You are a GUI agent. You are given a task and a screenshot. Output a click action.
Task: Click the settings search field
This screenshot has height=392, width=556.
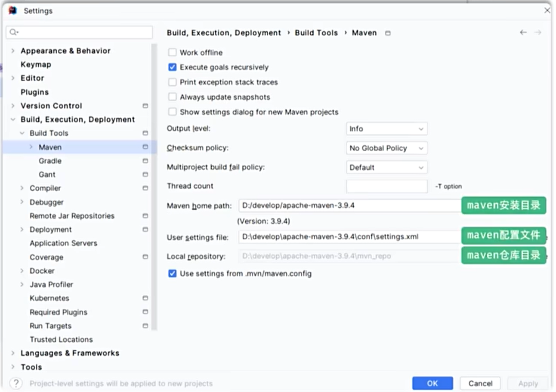click(80, 32)
